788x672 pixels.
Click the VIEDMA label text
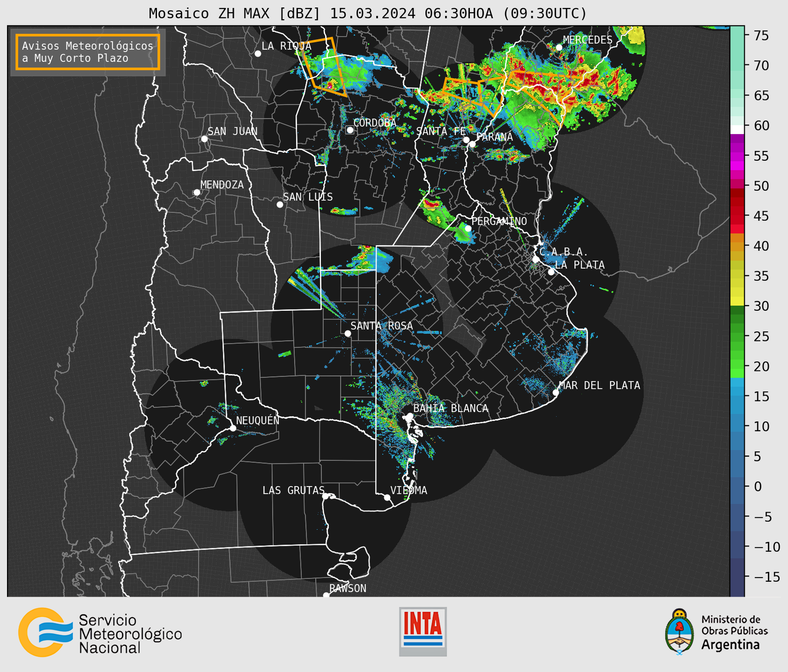tap(409, 490)
